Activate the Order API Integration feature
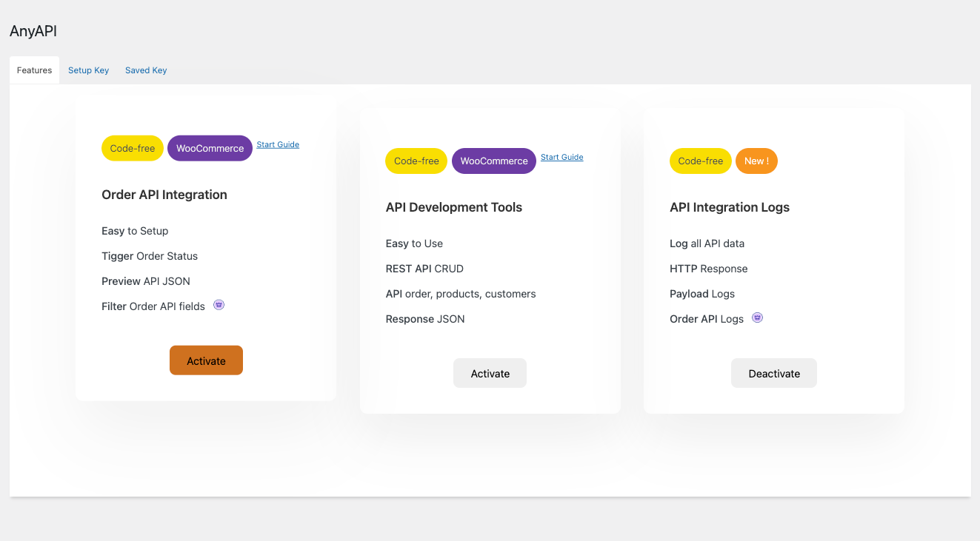 tap(206, 360)
